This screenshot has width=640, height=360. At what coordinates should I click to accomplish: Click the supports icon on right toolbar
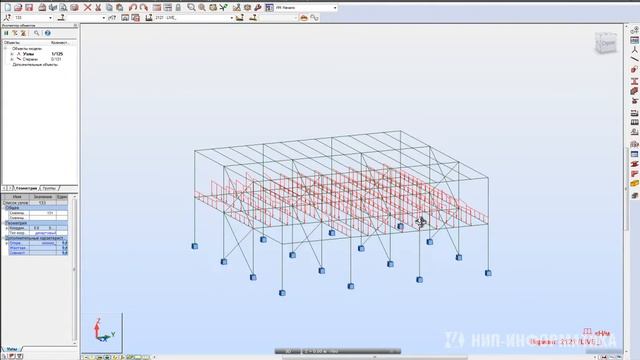[634, 100]
